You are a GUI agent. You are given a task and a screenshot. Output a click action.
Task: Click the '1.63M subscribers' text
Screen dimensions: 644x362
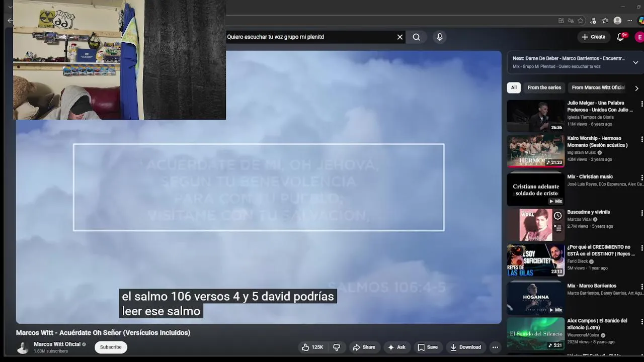[x=51, y=351]
